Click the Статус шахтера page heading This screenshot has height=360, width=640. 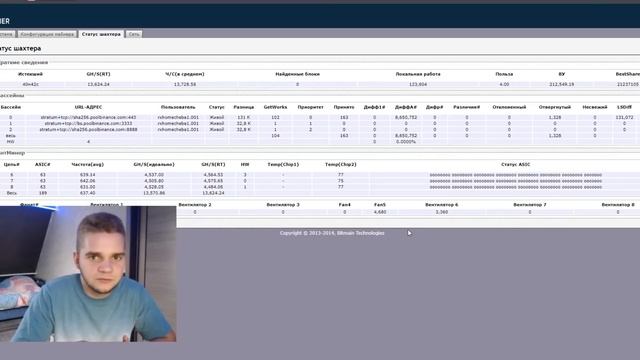tap(20, 49)
